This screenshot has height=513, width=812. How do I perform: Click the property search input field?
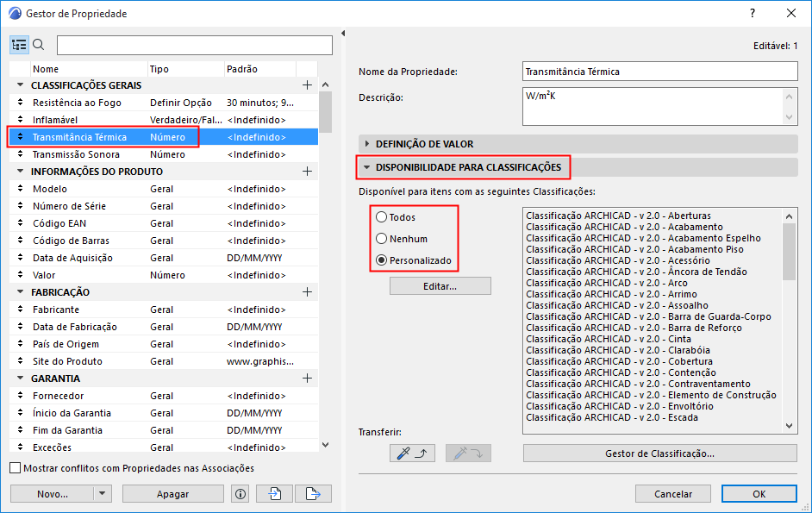click(x=195, y=45)
